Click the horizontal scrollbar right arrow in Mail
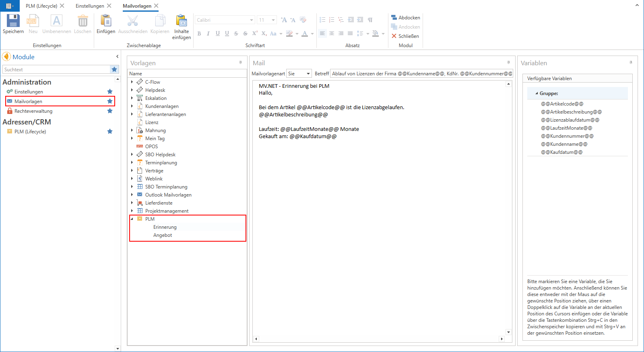Image resolution: width=644 pixels, height=352 pixels. [x=502, y=339]
